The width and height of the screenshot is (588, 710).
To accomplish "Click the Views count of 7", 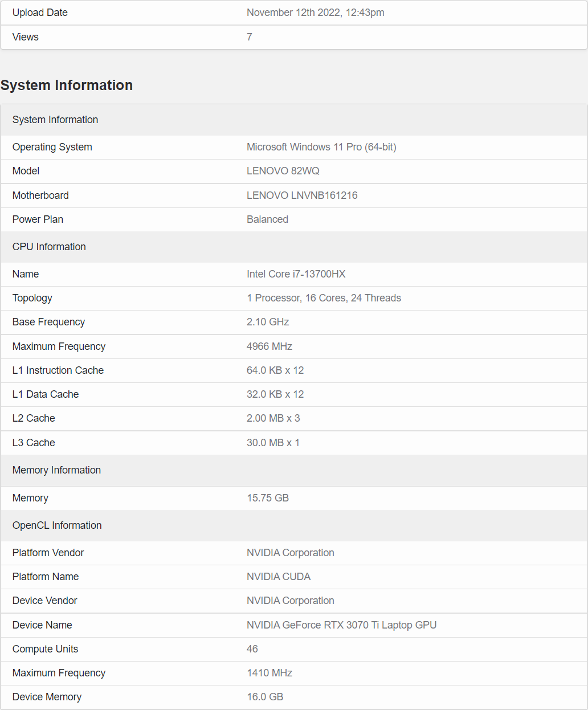I will click(x=249, y=36).
